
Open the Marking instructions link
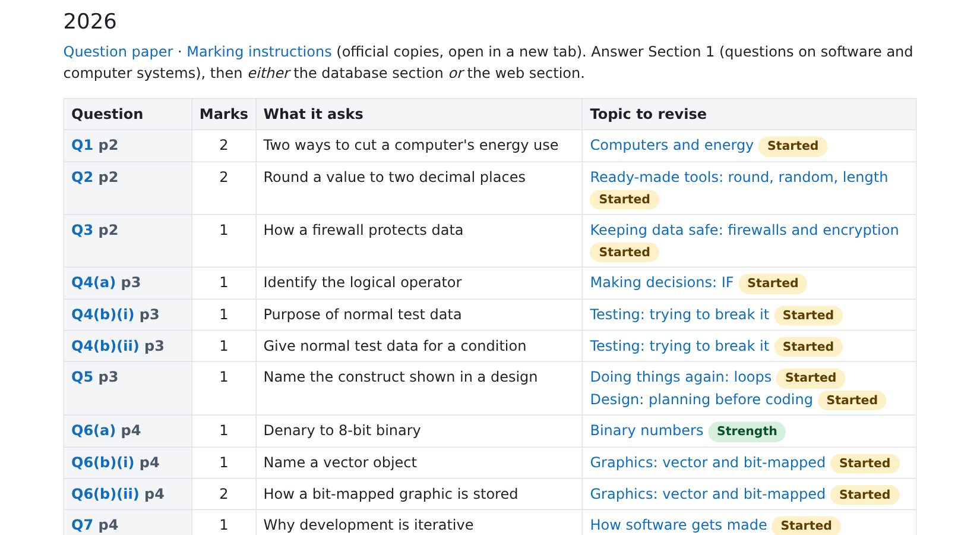point(259,52)
